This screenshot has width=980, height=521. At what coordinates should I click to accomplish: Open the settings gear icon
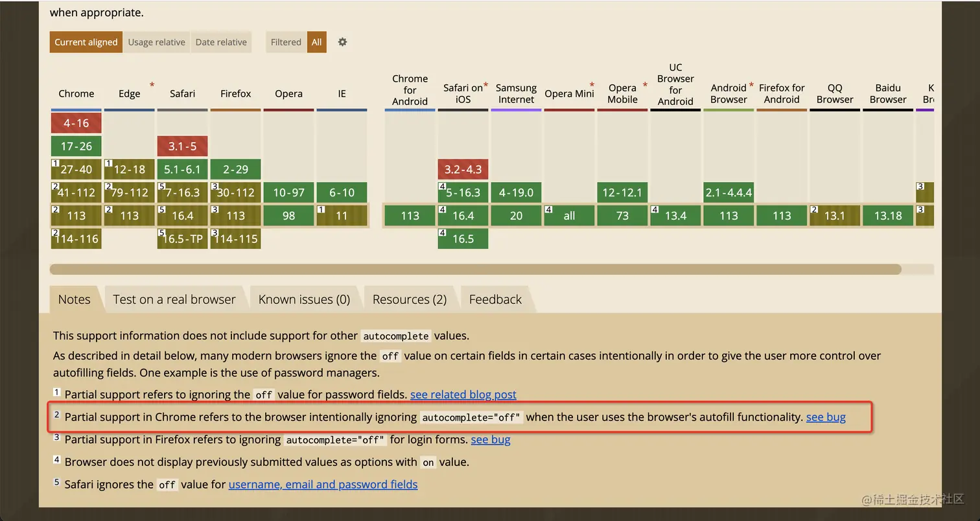342,42
